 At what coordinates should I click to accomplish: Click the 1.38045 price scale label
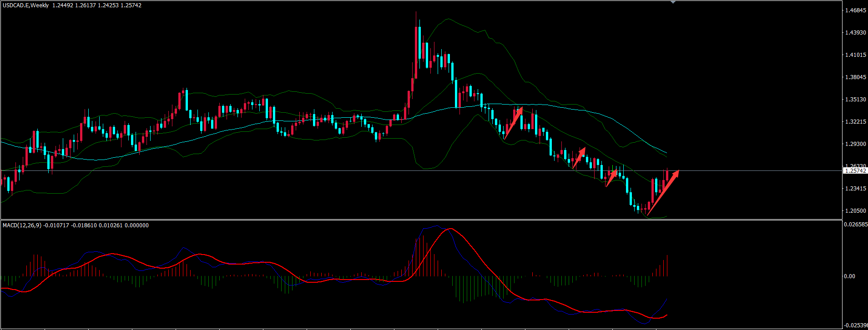click(855, 77)
